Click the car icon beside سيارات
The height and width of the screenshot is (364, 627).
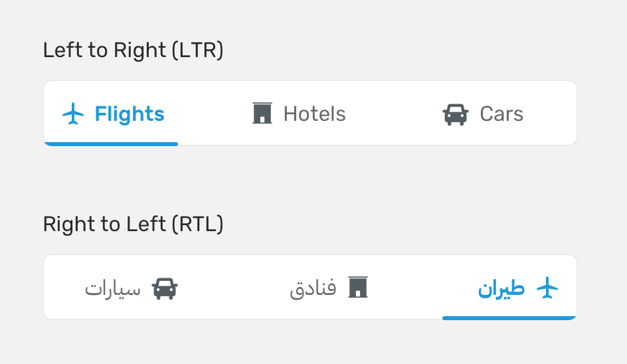pyautogui.click(x=165, y=288)
